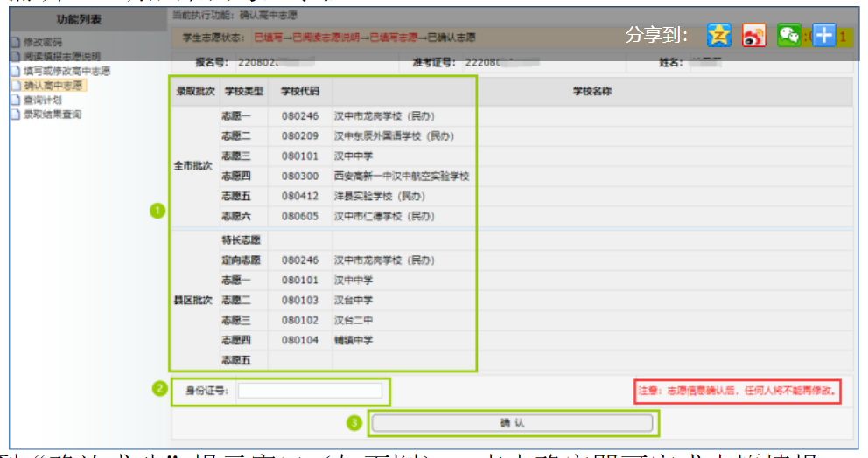Screen dimensions: 868x458
Task: Select 汉中中学 row under 志愿三
Action: coord(353,156)
